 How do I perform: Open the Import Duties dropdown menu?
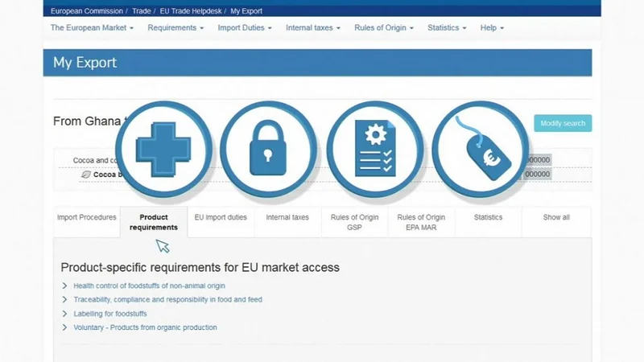coord(245,28)
